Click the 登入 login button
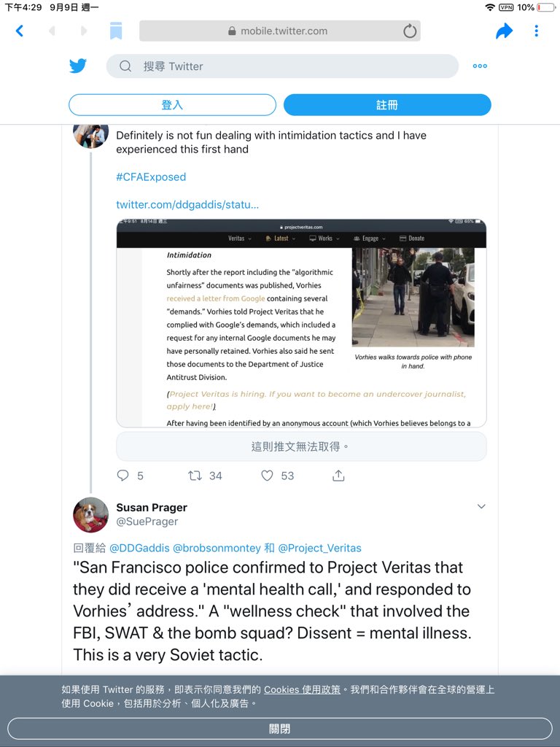Viewport: 560px width, 747px height. point(172,105)
